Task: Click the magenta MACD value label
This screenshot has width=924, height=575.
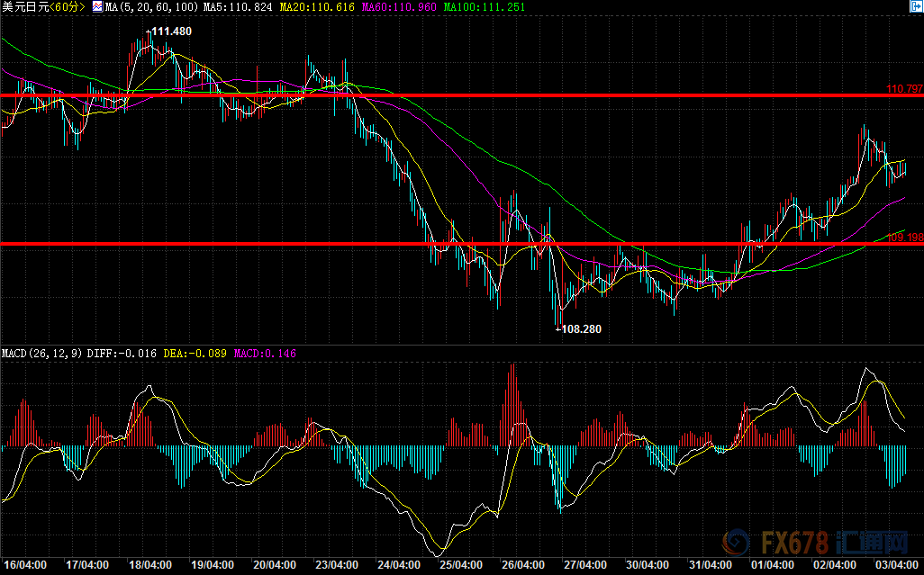Action: [265, 354]
